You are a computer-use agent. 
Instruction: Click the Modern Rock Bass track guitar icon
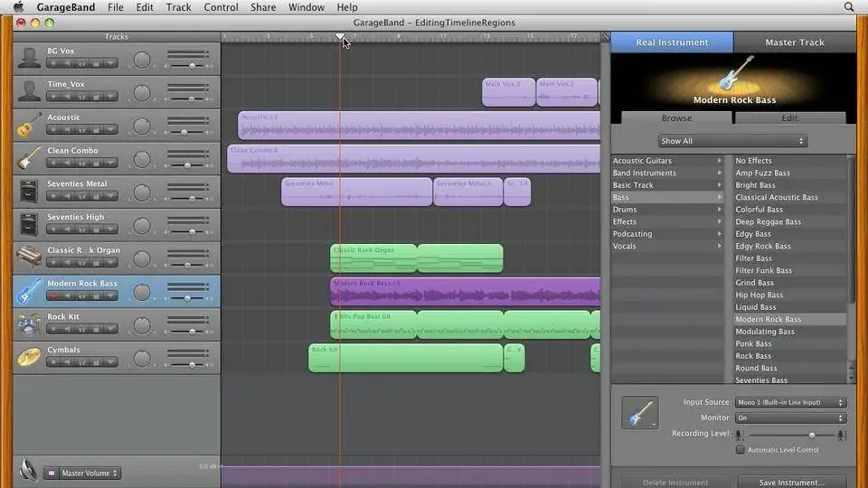coord(29,291)
